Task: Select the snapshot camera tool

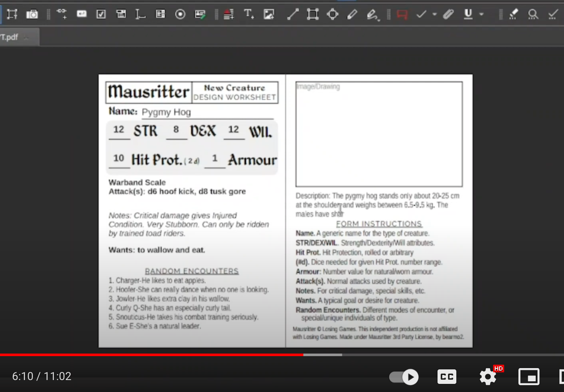Action: (32, 14)
